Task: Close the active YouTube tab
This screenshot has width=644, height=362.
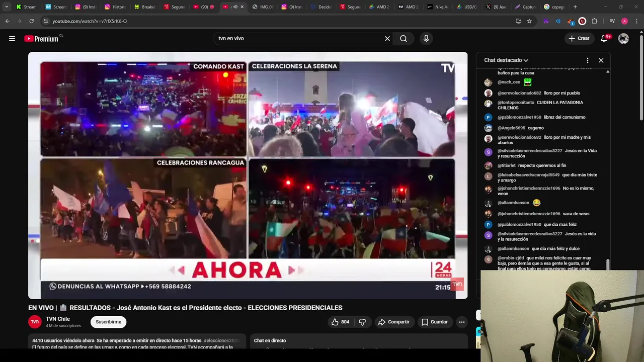Action: coord(242,7)
